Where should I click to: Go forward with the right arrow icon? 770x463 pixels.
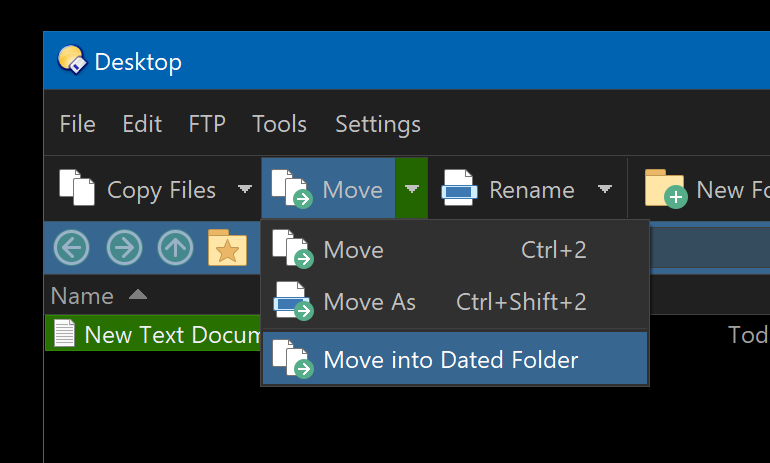[124, 247]
